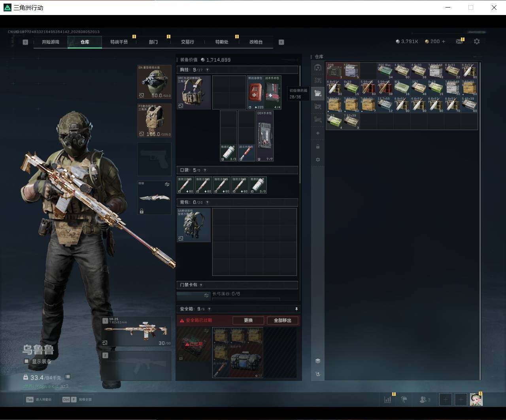Select the expired safe box icon
Viewport: 506px width, 420px height.
coord(194,344)
